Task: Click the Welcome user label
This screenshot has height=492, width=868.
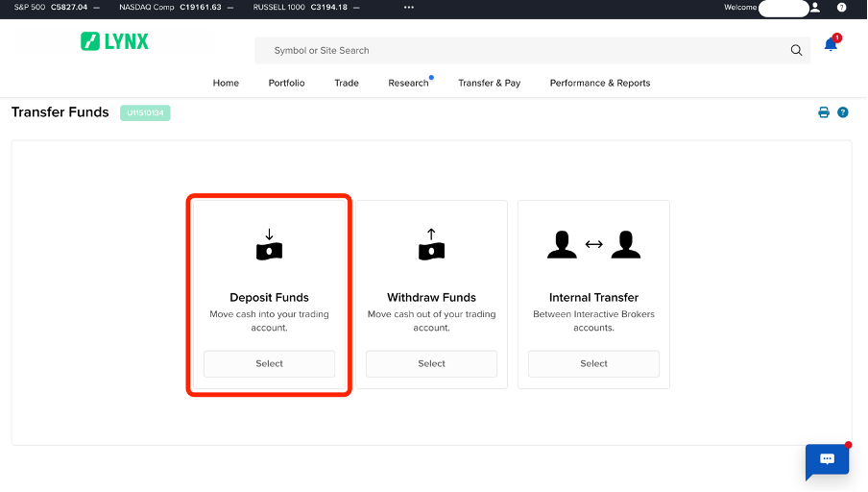Action: pyautogui.click(x=740, y=7)
